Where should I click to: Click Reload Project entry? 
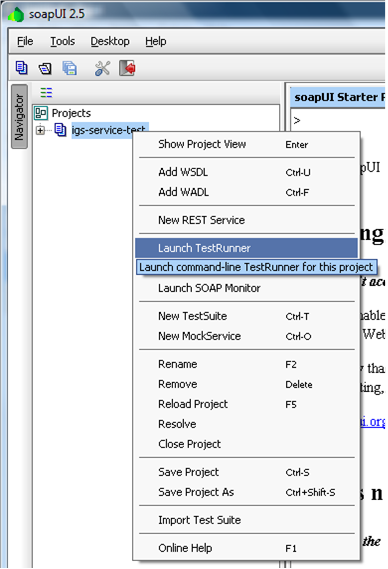point(246,404)
